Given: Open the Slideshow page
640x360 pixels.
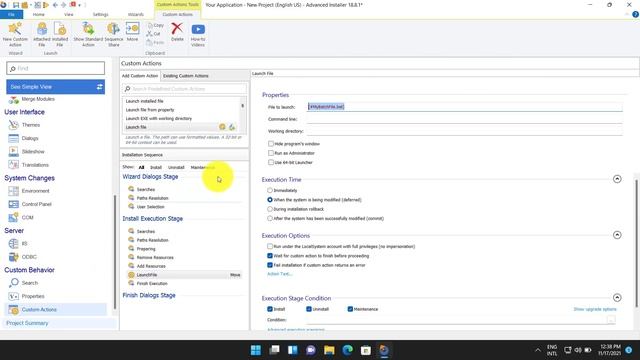Looking at the screenshot, I should click(x=33, y=151).
